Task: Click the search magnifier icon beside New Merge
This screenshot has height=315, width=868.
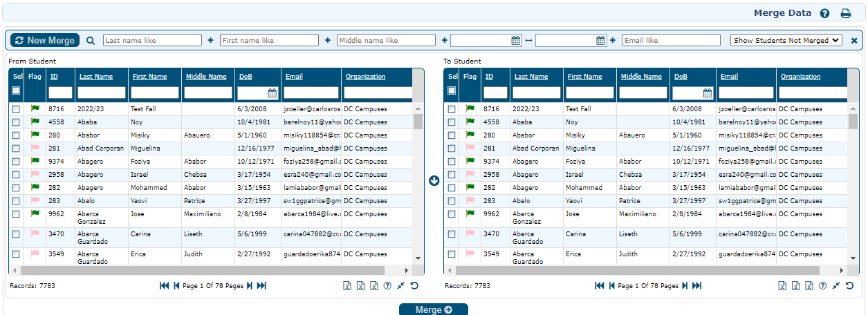Action: [91, 41]
